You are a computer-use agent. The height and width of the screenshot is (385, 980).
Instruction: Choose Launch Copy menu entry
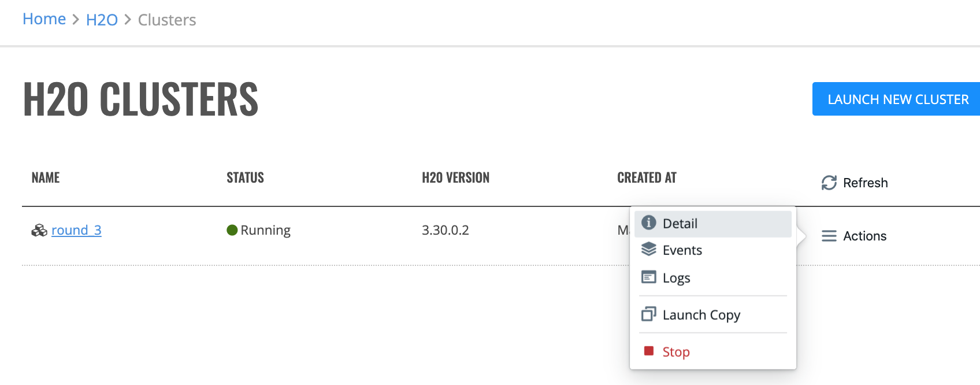pyautogui.click(x=713, y=315)
